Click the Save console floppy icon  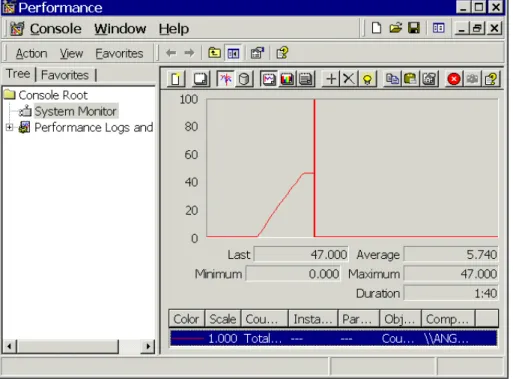pyautogui.click(x=414, y=28)
